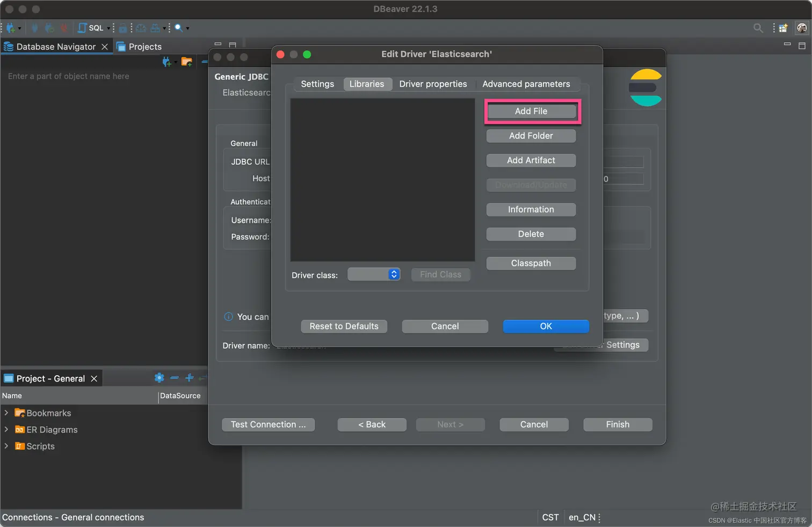Screen dimensions: 812x527
Task: Click Reset to Defaults button
Action: 344,326
